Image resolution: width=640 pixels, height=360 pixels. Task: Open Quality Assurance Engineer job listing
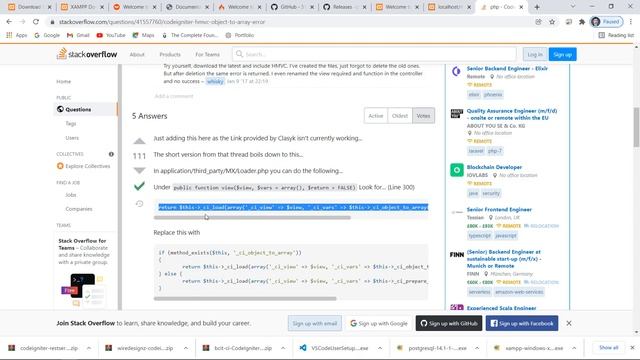pyautogui.click(x=512, y=114)
